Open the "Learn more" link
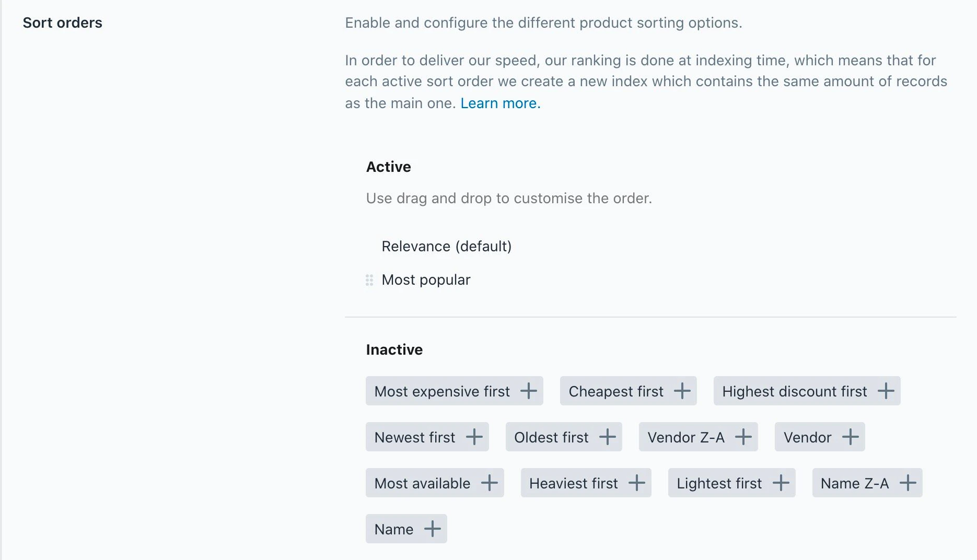 point(499,103)
